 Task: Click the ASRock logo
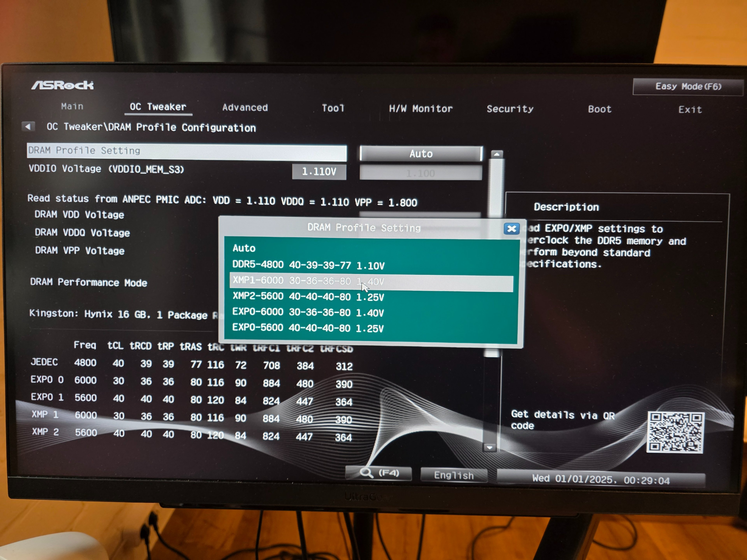tap(62, 85)
